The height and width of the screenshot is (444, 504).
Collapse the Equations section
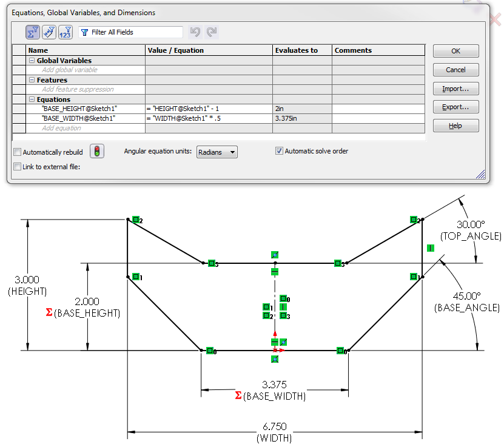[x=32, y=99]
